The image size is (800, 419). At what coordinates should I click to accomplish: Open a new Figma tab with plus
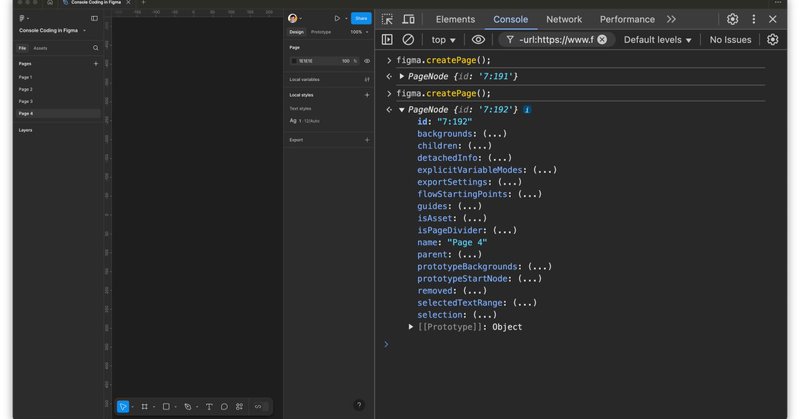143,3
